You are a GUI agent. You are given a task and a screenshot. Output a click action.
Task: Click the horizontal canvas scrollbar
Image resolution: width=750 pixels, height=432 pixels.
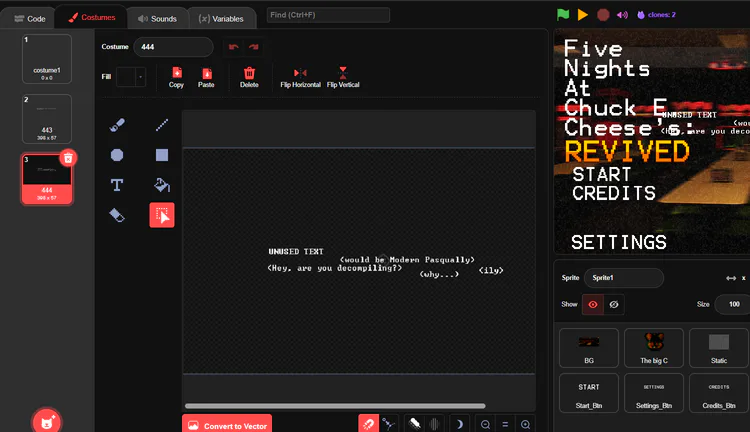[x=335, y=406]
